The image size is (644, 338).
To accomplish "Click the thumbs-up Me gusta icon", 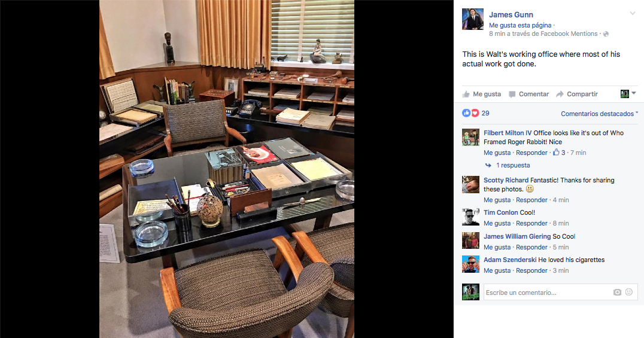I will tap(466, 94).
